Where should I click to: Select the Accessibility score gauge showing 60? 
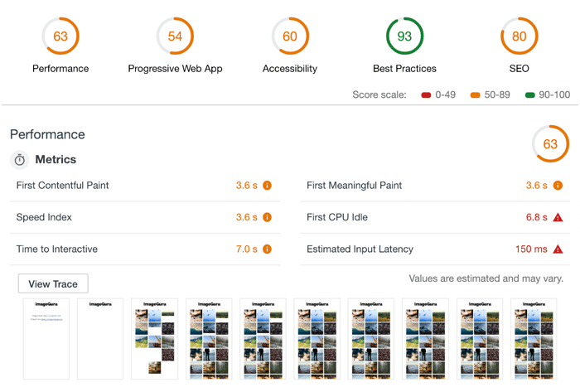coord(290,36)
